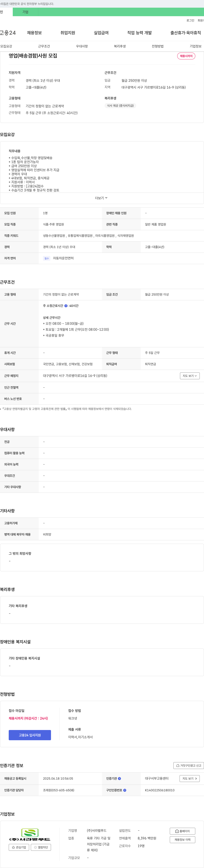The height and width of the screenshot is (868, 204).
Task: Open the 직업 능력 개발 menu
Action: coord(139,33)
